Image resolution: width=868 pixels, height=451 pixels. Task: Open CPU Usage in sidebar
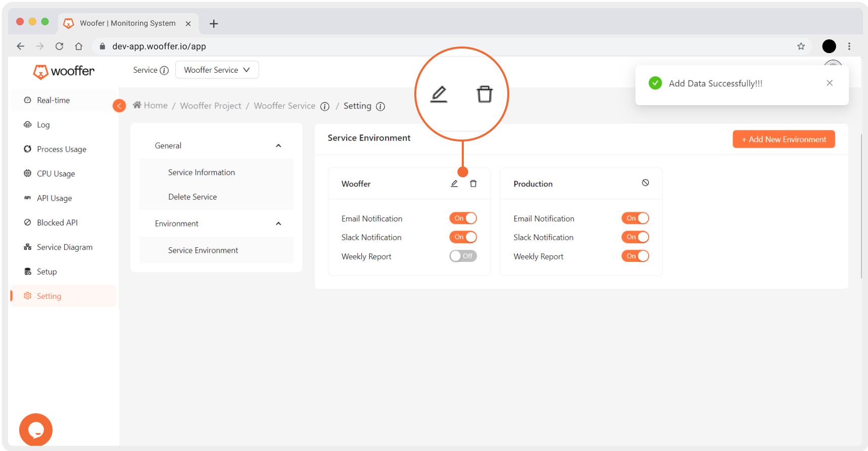pos(63,173)
